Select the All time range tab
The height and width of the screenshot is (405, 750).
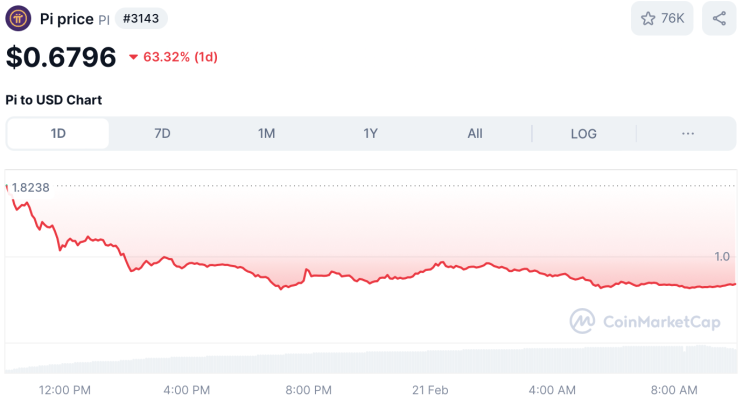[475, 133]
